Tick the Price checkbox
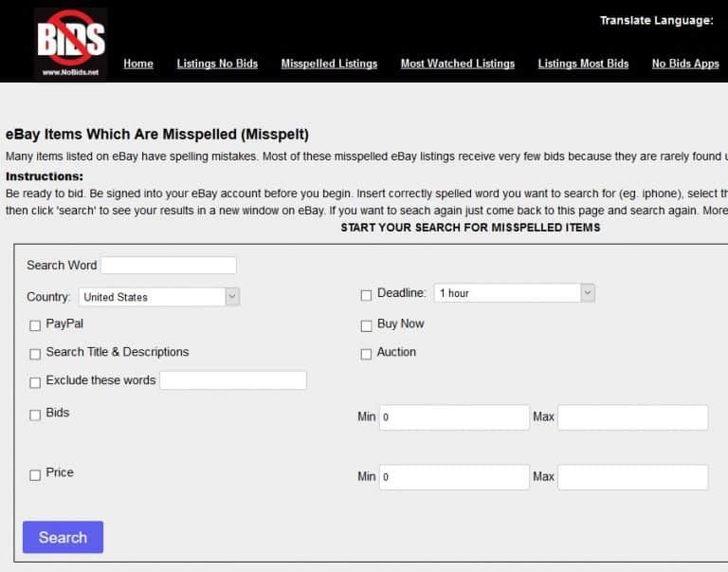This screenshot has height=572, width=728. (35, 475)
